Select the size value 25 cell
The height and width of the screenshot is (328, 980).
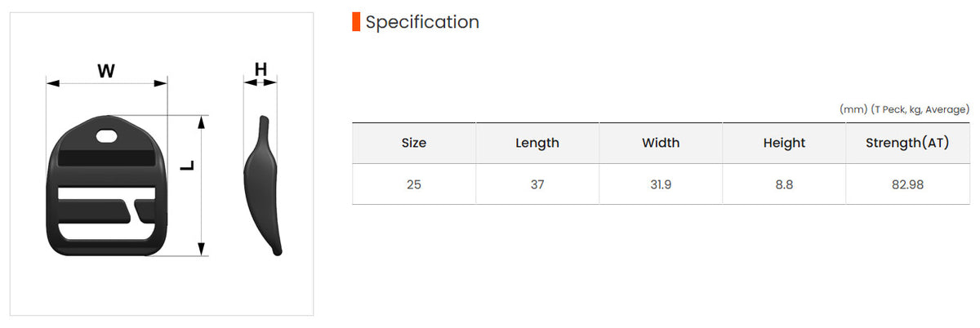(414, 184)
